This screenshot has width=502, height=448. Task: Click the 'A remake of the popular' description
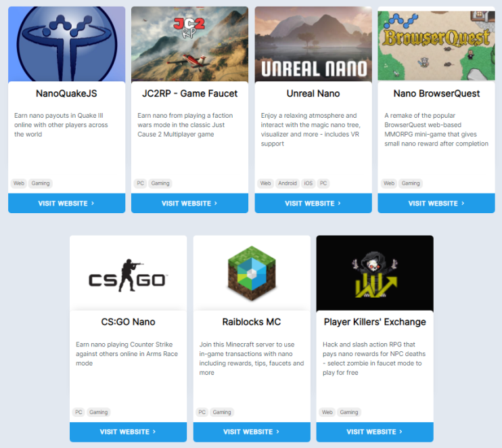pos(436,129)
